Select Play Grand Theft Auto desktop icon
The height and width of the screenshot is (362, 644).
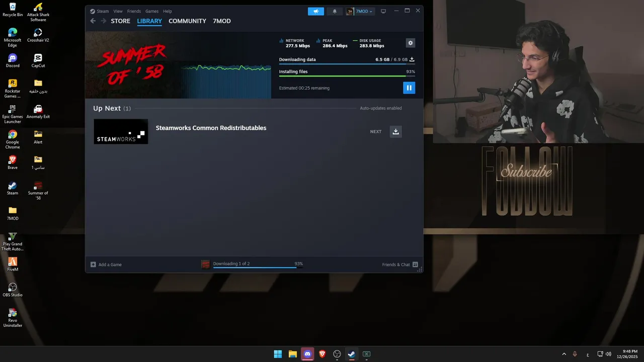coord(13,241)
